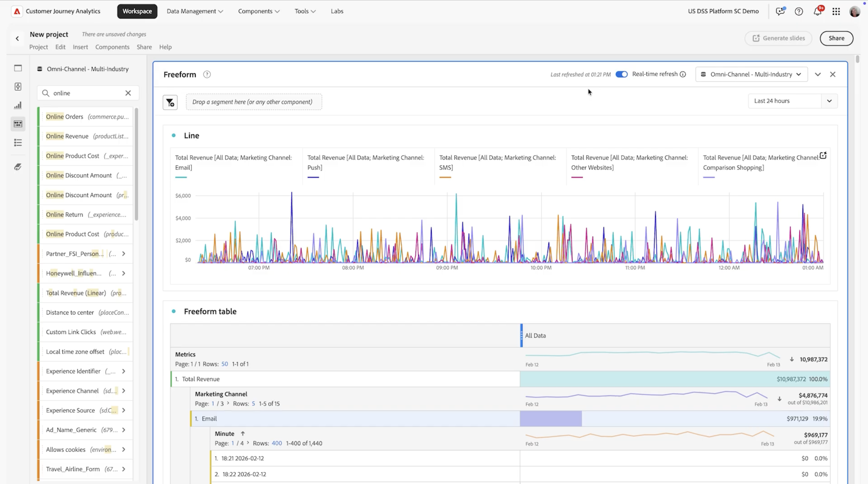Change Minute rows count 400
This screenshot has height=484, width=868.
[x=277, y=443]
